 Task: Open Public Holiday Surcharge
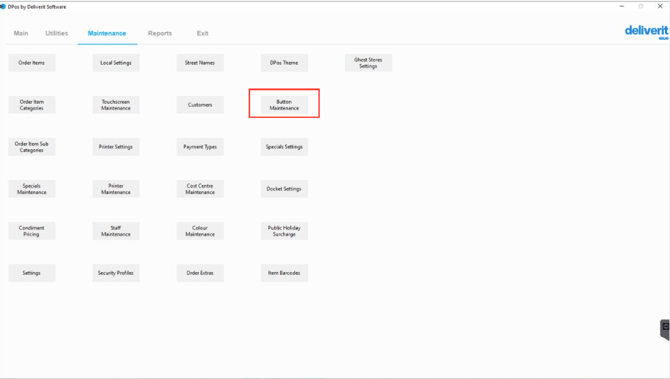pos(284,231)
